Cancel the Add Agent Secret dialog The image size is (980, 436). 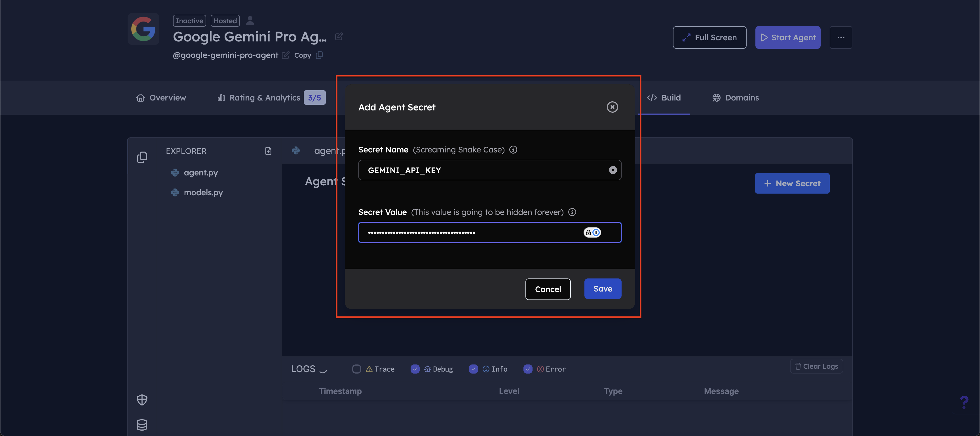click(548, 289)
